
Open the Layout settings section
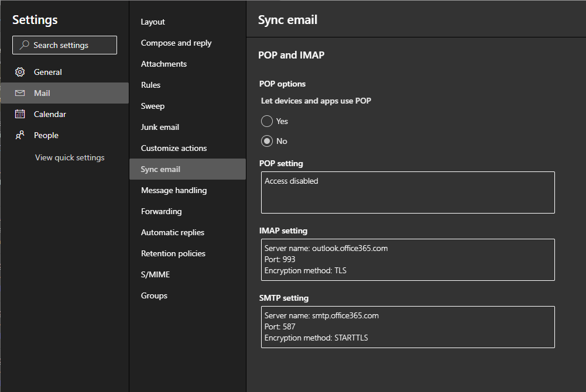pyautogui.click(x=152, y=22)
